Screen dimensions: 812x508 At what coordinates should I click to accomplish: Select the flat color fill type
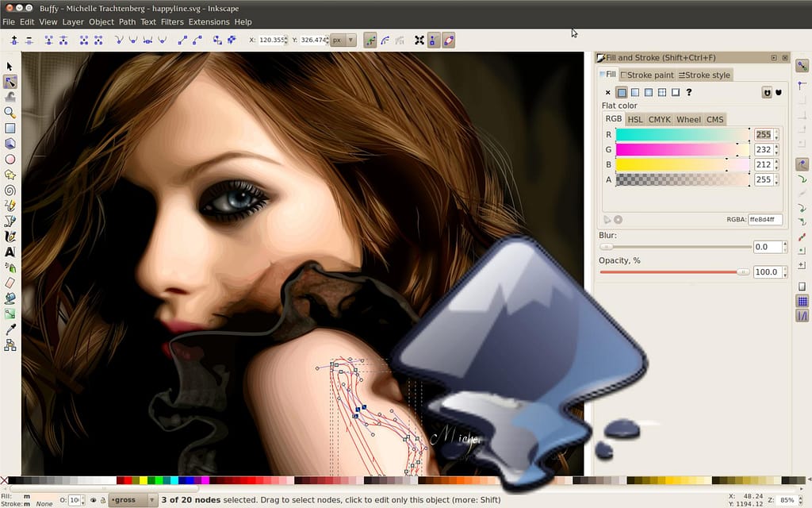pyautogui.click(x=622, y=93)
